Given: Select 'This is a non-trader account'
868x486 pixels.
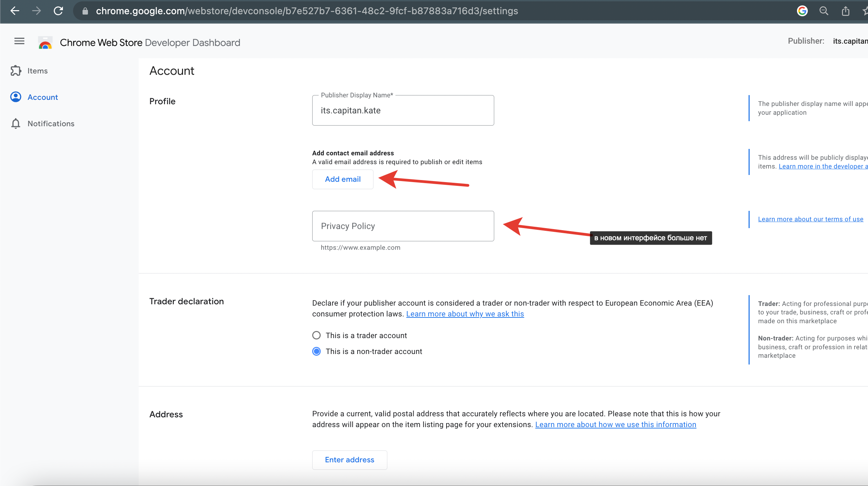Looking at the screenshot, I should [316, 351].
